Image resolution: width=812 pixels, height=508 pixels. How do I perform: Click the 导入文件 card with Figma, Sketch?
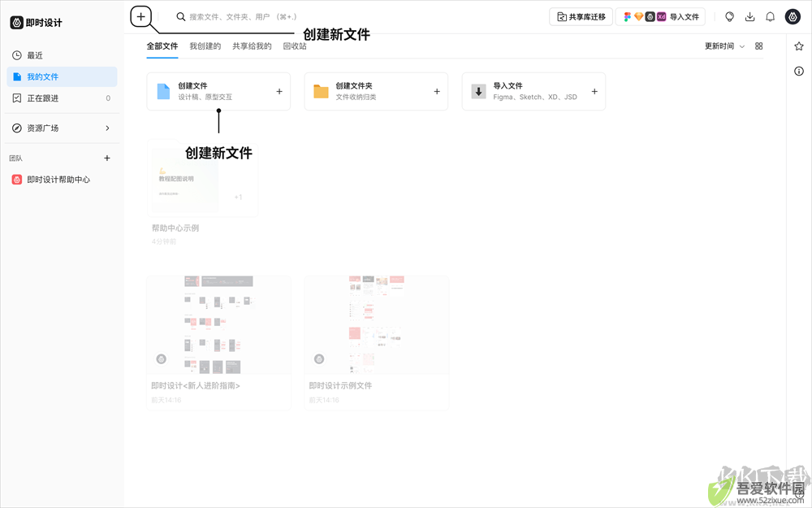[x=533, y=91]
